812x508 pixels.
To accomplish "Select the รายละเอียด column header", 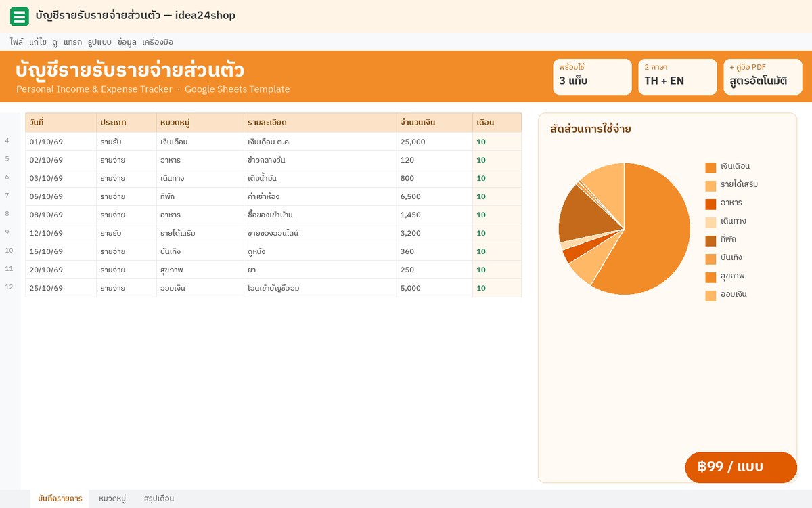I will 320,123.
